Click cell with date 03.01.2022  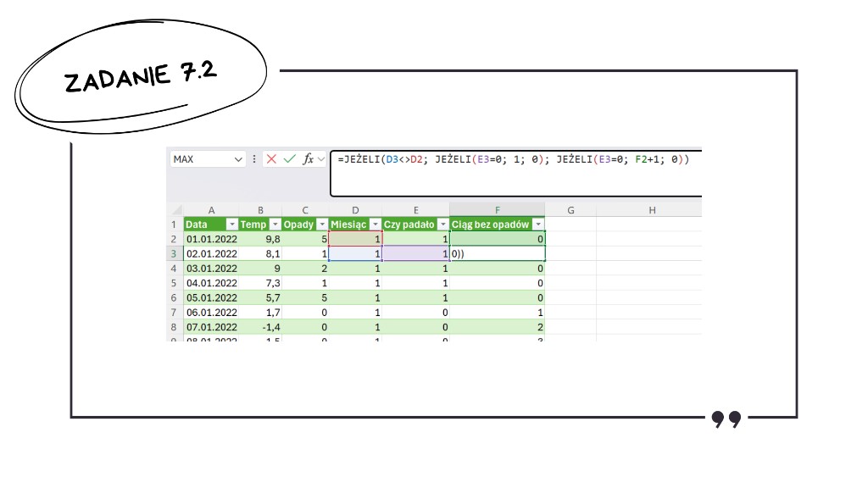click(211, 269)
